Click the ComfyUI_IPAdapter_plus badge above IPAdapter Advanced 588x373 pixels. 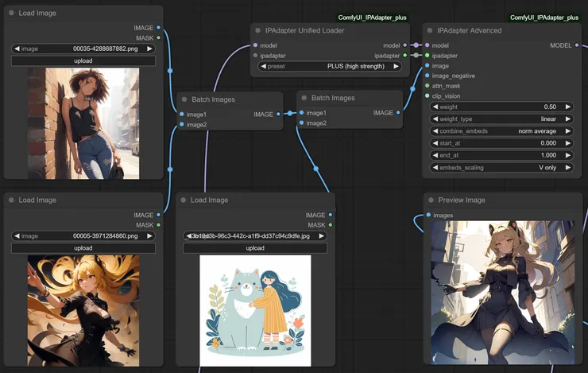[x=544, y=17]
